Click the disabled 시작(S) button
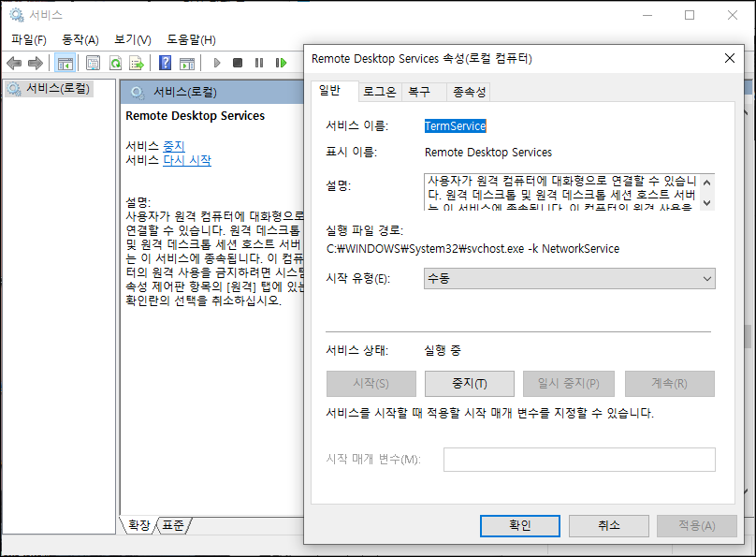The width and height of the screenshot is (756, 557). 371,384
